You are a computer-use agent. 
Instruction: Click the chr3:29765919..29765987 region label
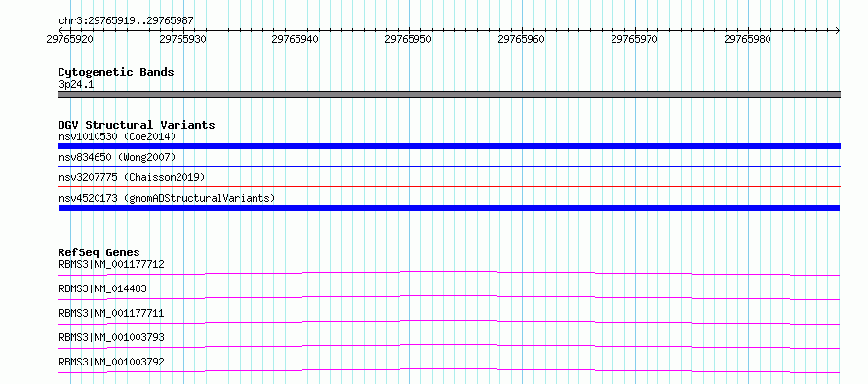pos(126,21)
